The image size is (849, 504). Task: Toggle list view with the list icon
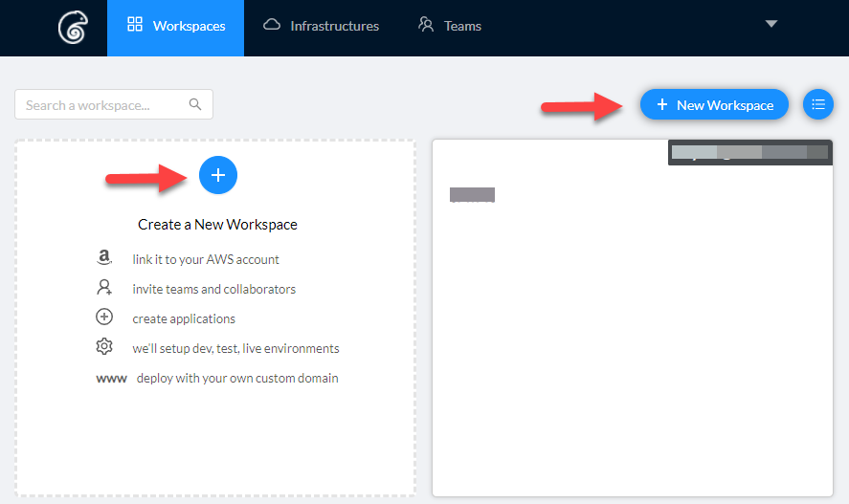point(817,105)
